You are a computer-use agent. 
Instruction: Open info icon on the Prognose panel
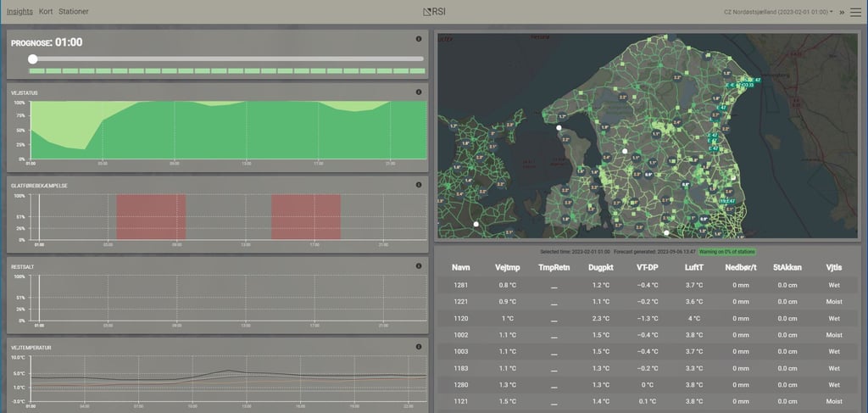(419, 39)
